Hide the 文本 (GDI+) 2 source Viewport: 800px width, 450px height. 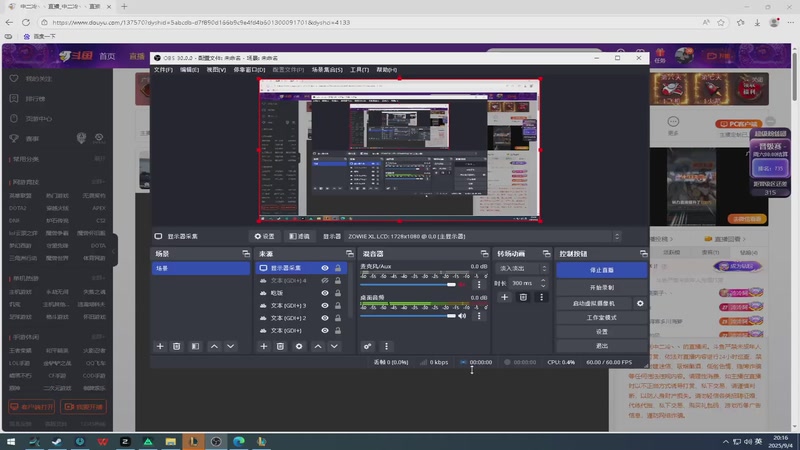click(x=325, y=318)
